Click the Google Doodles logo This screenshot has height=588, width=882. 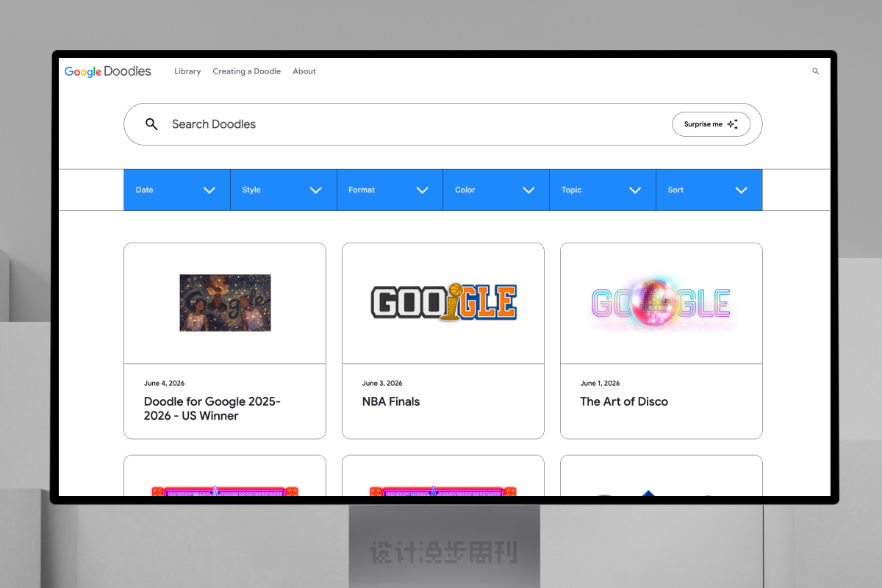pyautogui.click(x=108, y=71)
